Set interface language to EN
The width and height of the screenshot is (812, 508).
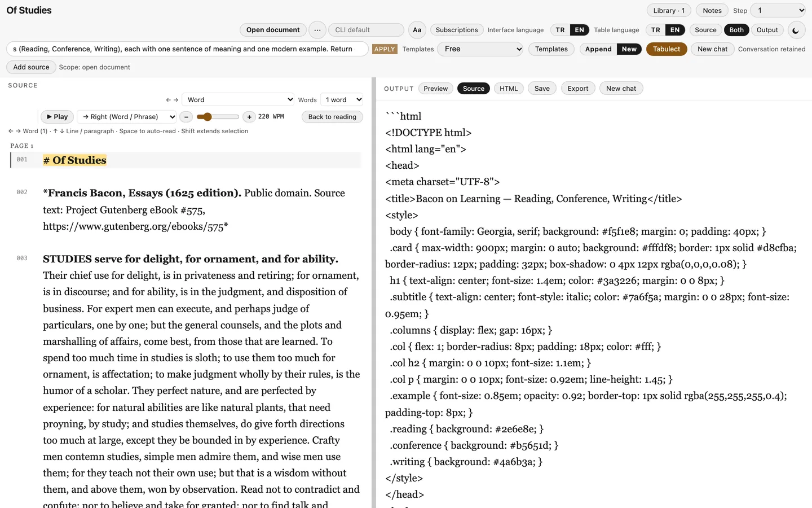pyautogui.click(x=580, y=30)
